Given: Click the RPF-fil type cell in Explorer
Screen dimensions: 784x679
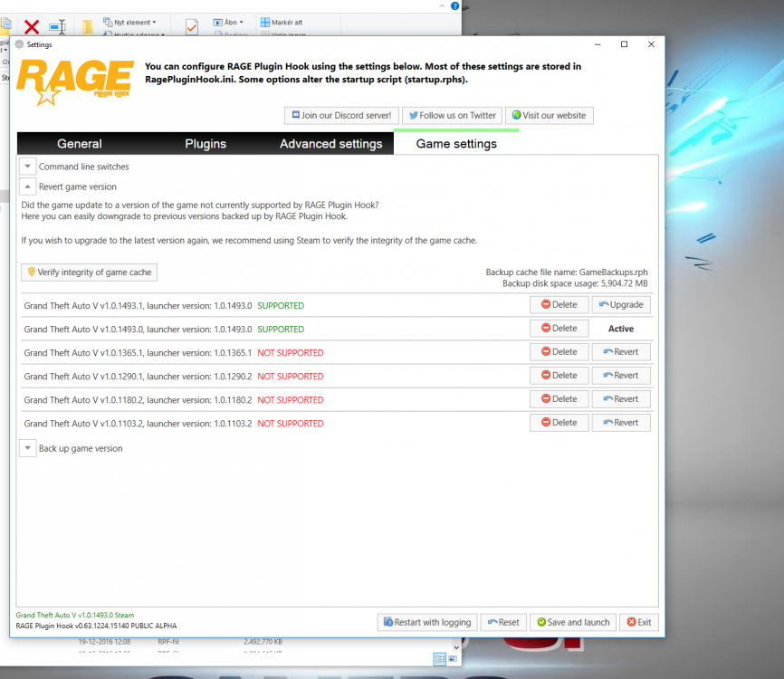Looking at the screenshot, I should point(168,642).
